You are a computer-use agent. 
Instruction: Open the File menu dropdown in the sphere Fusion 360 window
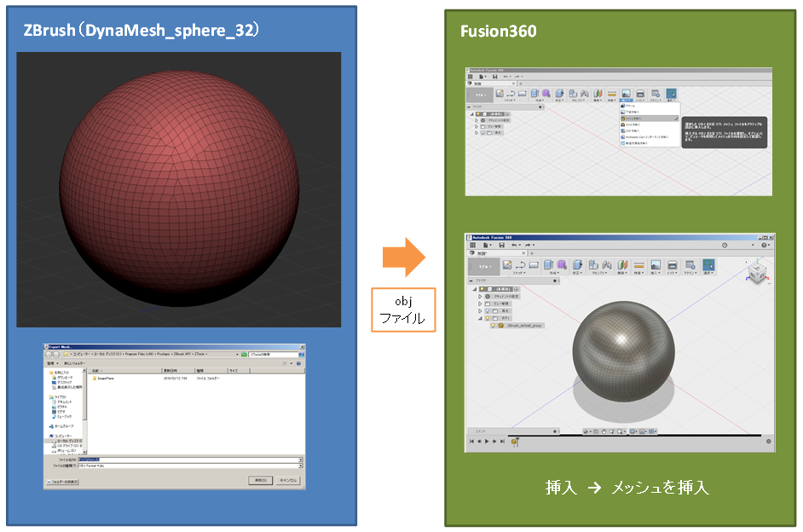(x=486, y=246)
